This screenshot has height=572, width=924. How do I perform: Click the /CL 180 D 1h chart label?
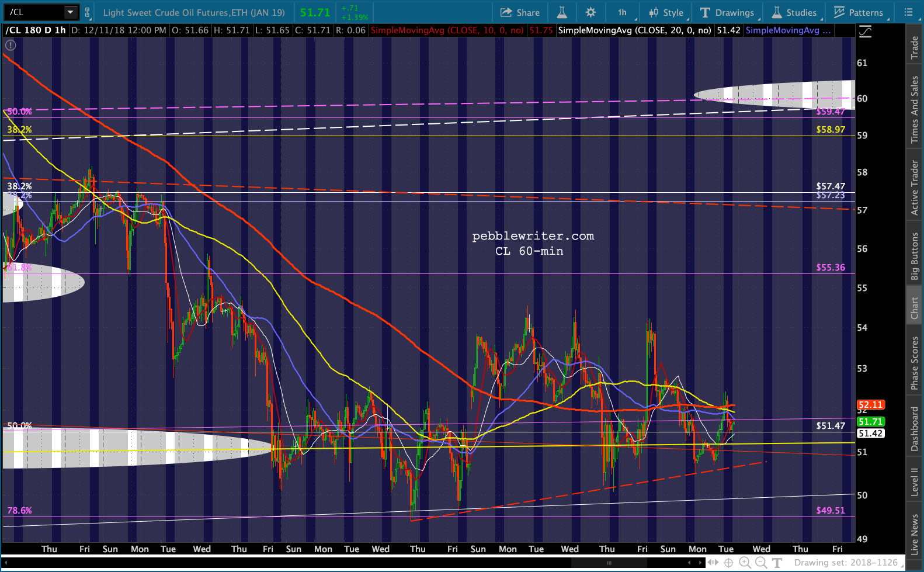(36, 30)
